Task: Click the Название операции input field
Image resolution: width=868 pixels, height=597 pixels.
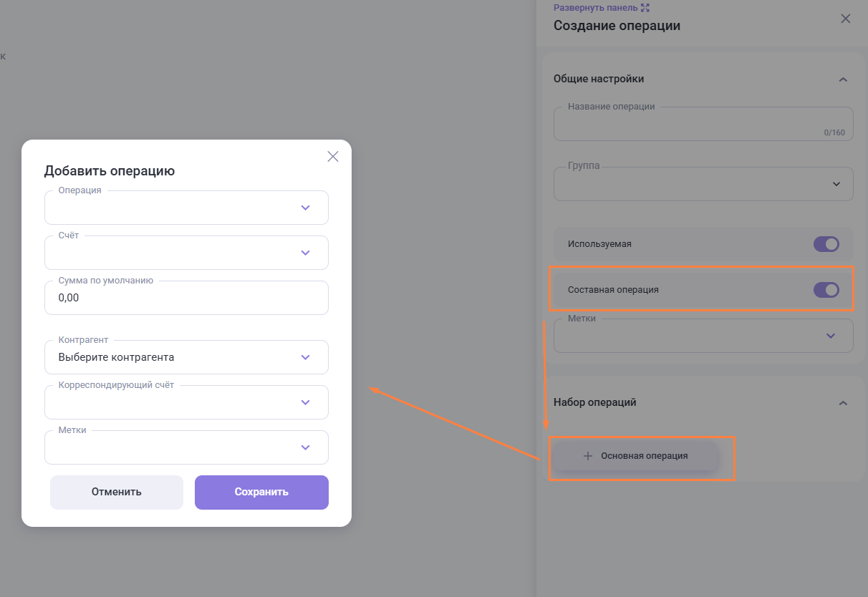Action: [x=695, y=125]
